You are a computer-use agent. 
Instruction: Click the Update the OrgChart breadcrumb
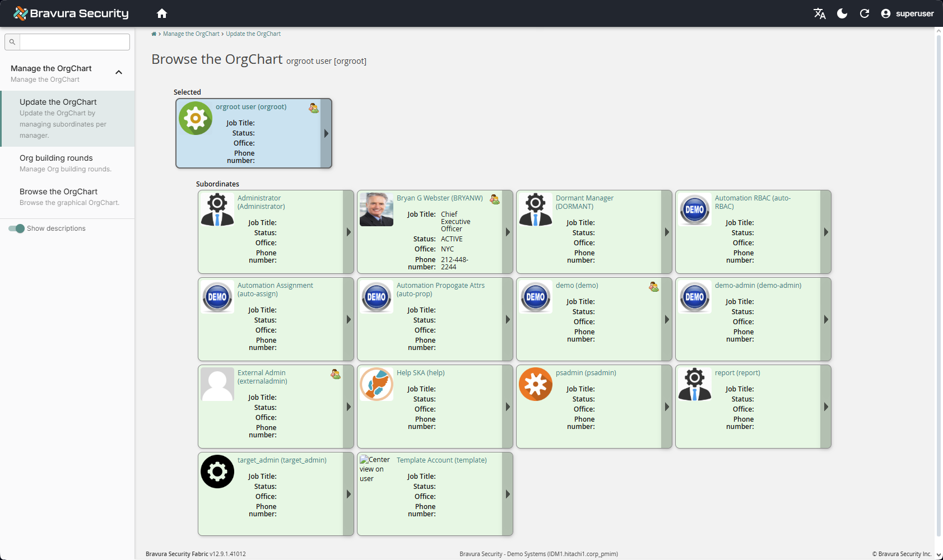(253, 34)
